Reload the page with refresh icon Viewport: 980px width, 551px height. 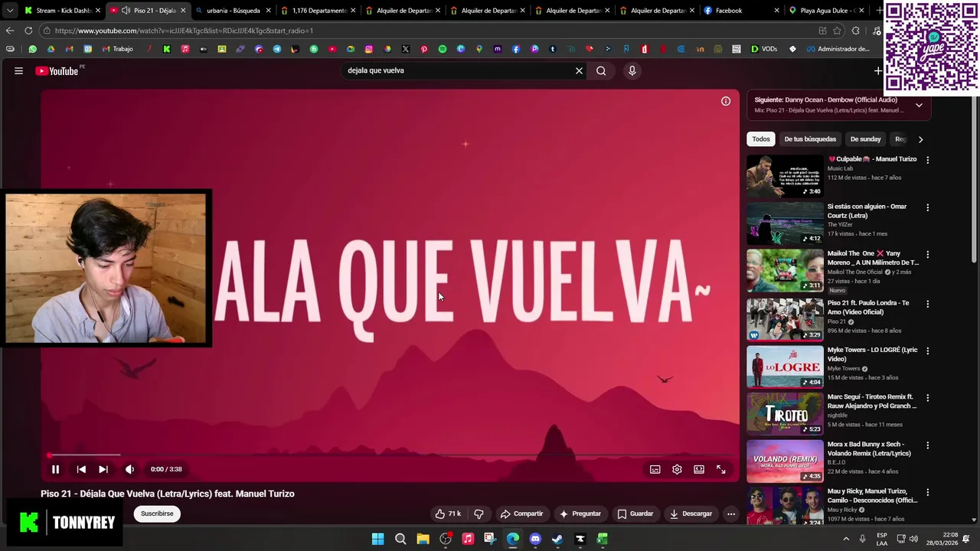28,31
